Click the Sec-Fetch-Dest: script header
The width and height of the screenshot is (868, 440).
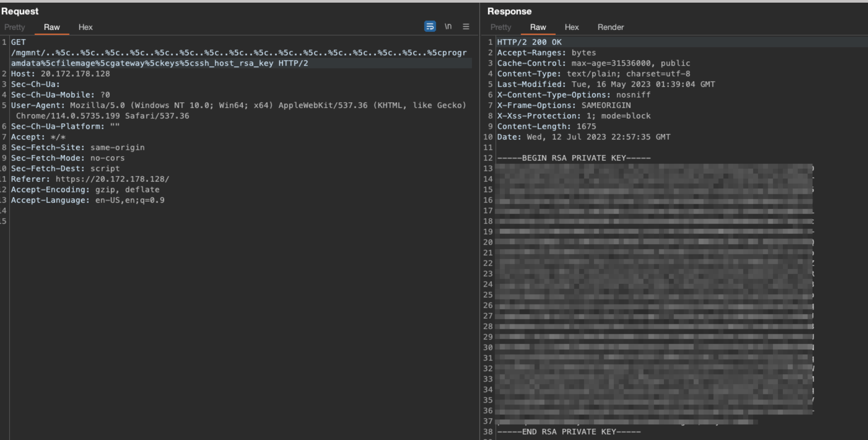(x=65, y=168)
